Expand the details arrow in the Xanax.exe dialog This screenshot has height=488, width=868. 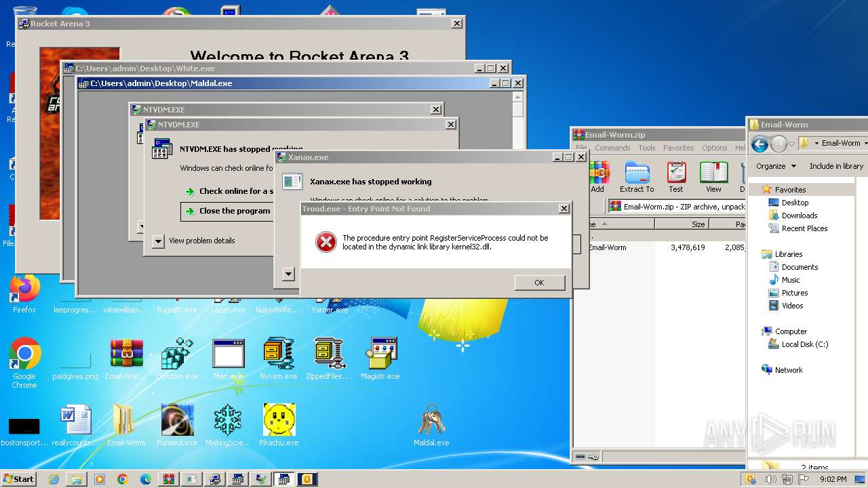pyautogui.click(x=288, y=274)
